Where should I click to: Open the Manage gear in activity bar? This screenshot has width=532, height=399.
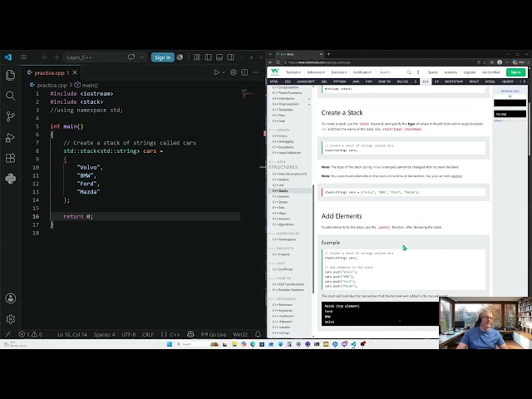coord(11,319)
